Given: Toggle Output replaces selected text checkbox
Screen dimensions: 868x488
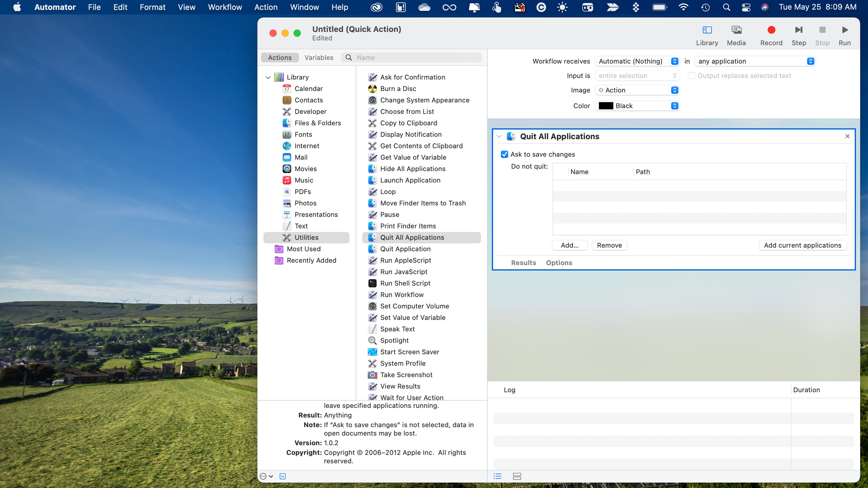Looking at the screenshot, I should (691, 76).
